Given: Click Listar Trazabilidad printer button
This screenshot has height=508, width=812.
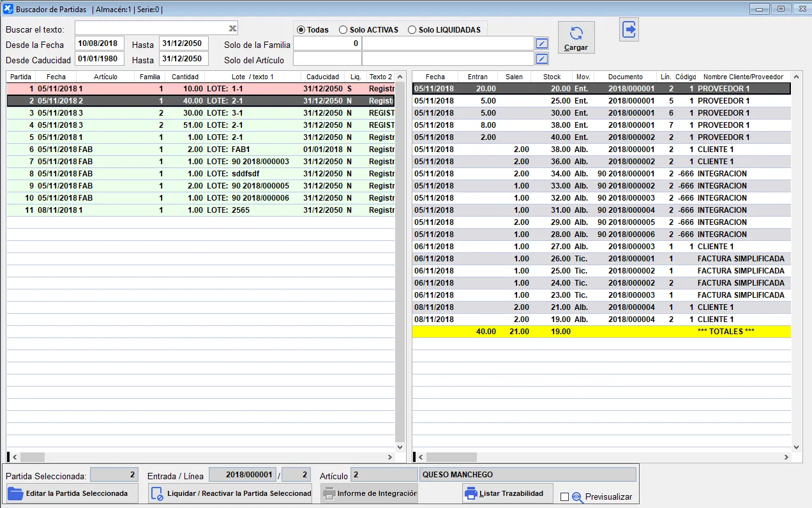Looking at the screenshot, I should (x=507, y=493).
